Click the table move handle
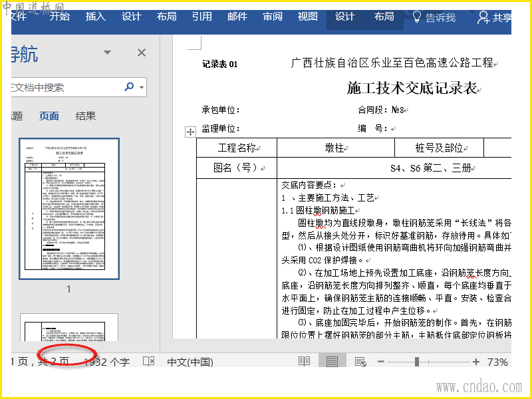 coord(190,132)
